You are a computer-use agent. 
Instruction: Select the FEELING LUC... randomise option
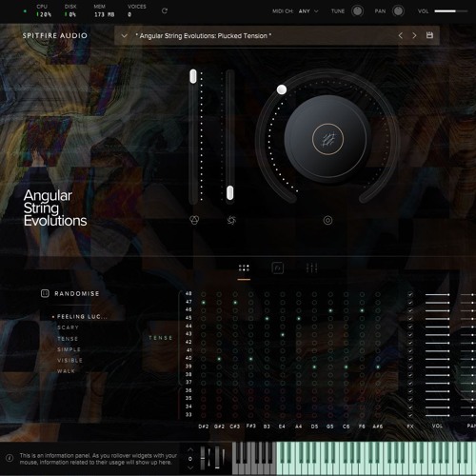82,316
